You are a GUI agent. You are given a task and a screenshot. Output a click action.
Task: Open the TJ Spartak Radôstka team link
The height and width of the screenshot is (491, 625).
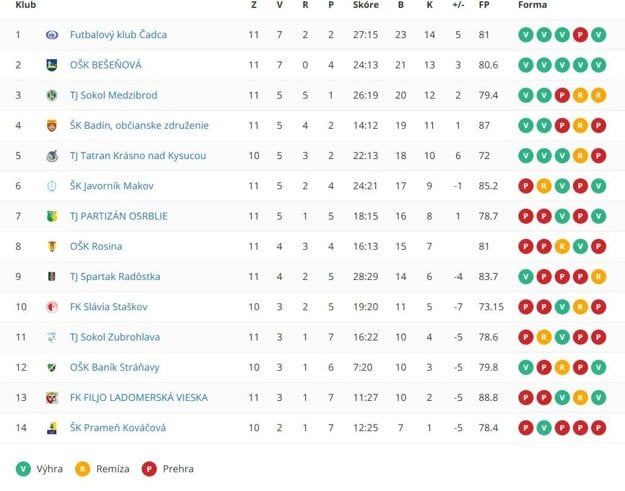point(115,277)
